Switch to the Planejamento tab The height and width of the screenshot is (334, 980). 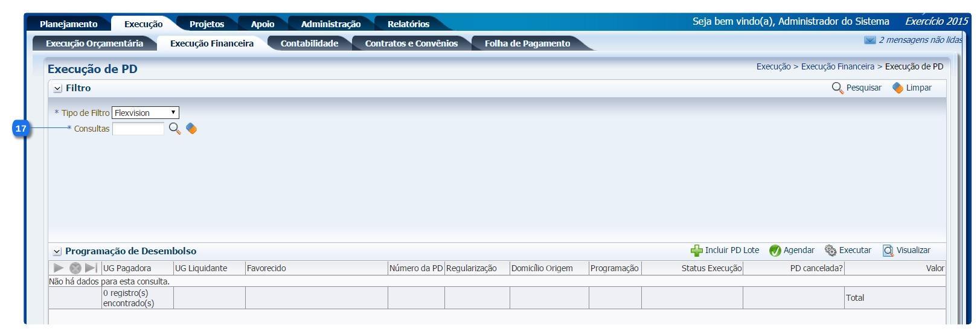[x=68, y=24]
